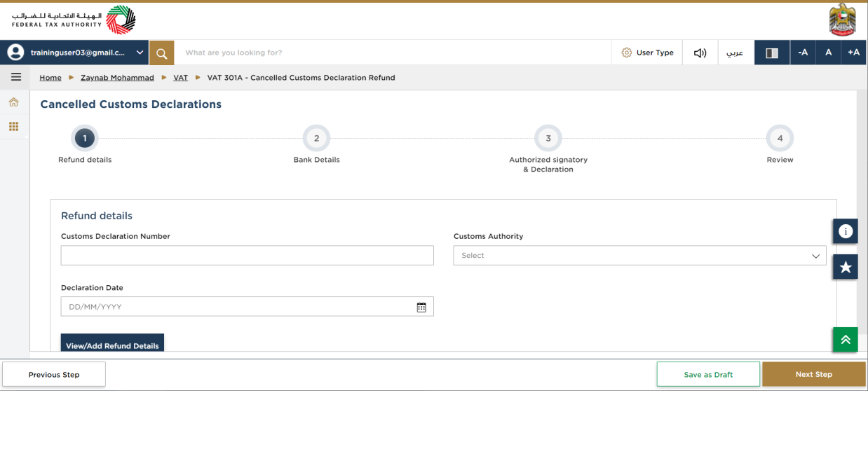Click the star favorites icon
868x454 pixels.
pos(846,267)
